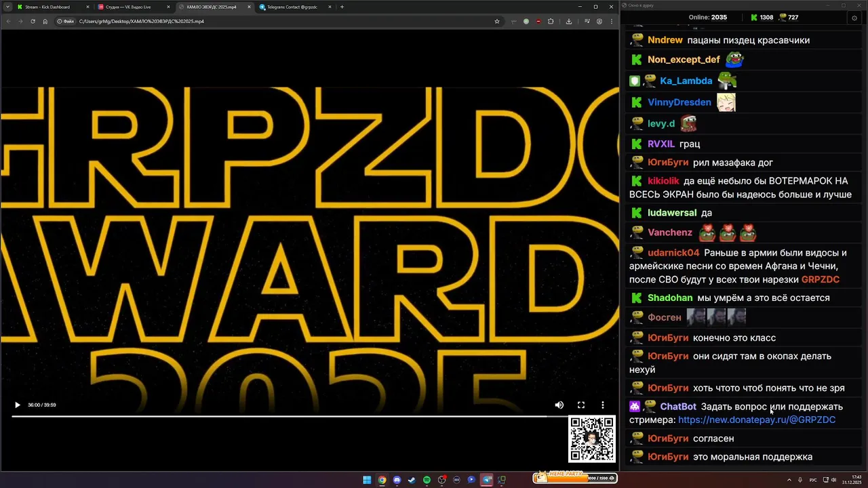868x488 pixels.
Task: Show hidden system tray icons
Action: point(791,480)
